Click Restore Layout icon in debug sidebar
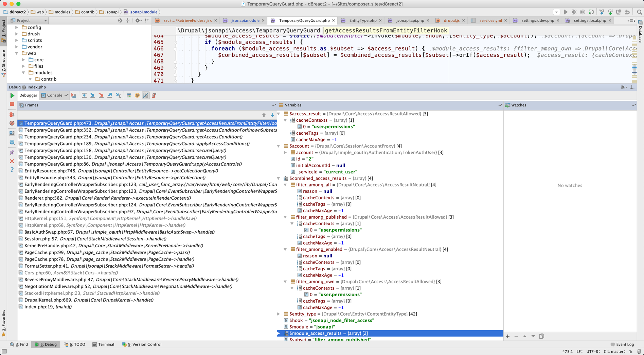 tap(12, 134)
